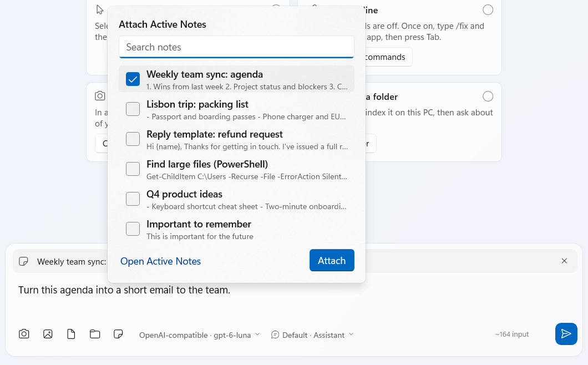Check the Q4 product ideas checkbox
Viewport: 588px width, 365px height.
[x=133, y=199]
